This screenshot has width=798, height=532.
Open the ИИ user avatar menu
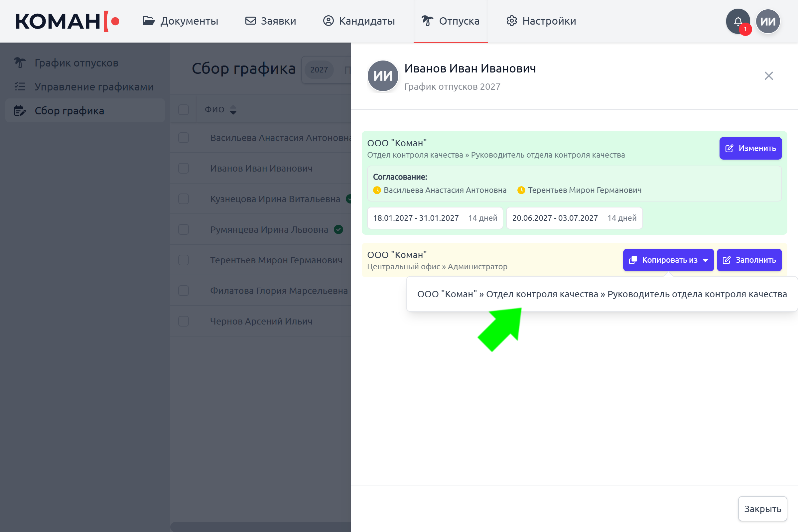point(768,21)
